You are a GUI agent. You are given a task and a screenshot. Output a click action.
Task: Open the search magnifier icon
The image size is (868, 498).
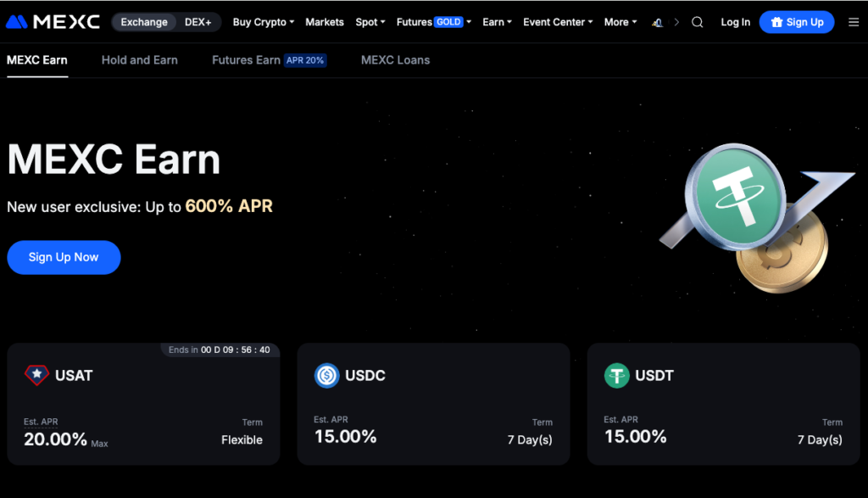(x=697, y=22)
